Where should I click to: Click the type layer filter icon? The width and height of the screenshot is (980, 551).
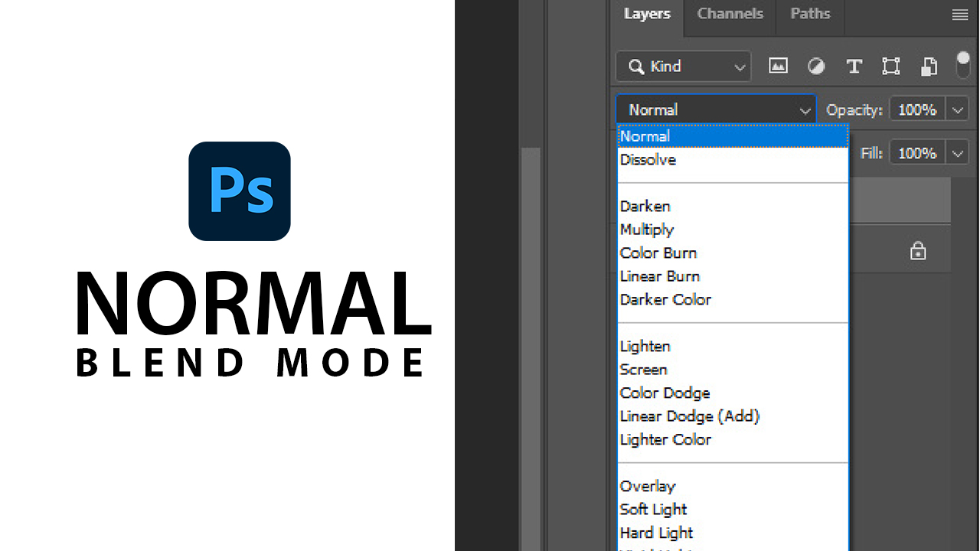[854, 67]
